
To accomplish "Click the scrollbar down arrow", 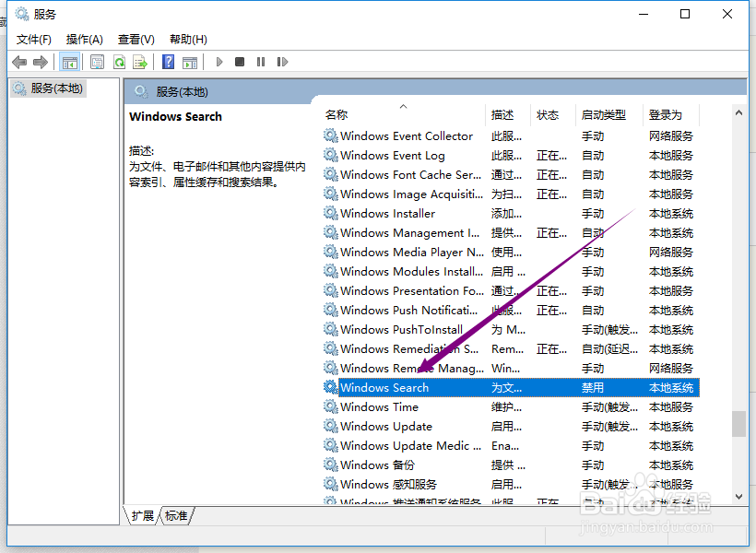I will pyautogui.click(x=738, y=497).
